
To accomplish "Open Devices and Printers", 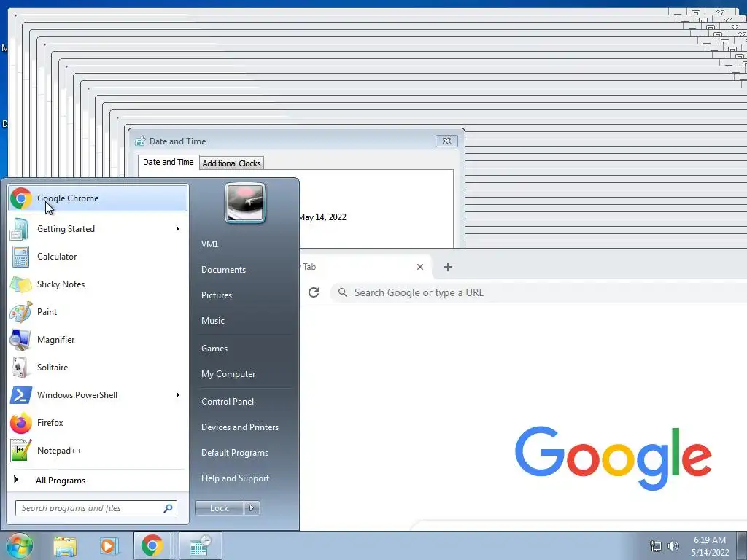I will 240,427.
